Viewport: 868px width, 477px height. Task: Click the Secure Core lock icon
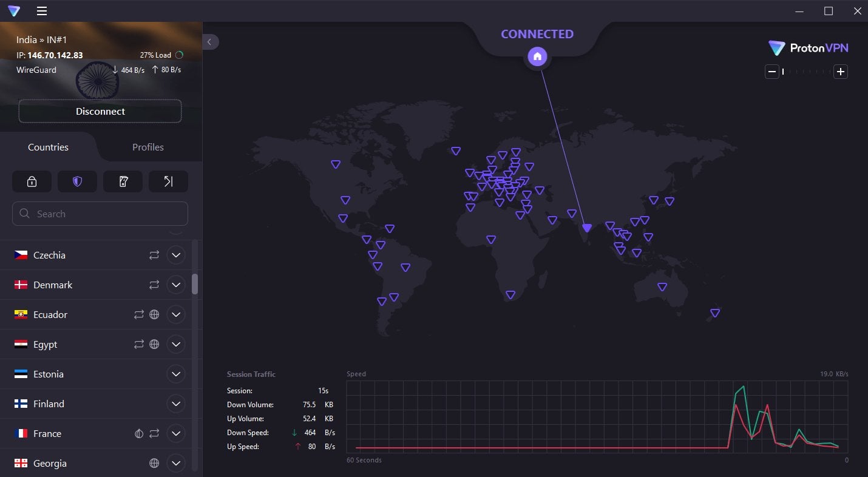coord(32,181)
